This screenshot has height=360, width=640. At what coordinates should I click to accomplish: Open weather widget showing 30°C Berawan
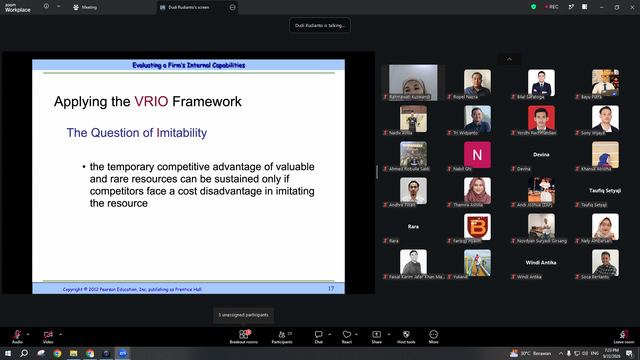pos(531,353)
